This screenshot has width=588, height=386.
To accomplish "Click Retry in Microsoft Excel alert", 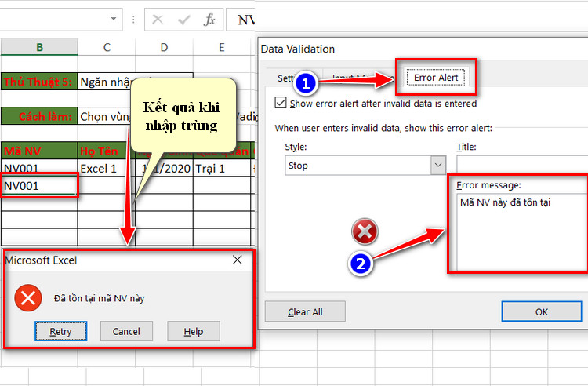I will 60,331.
